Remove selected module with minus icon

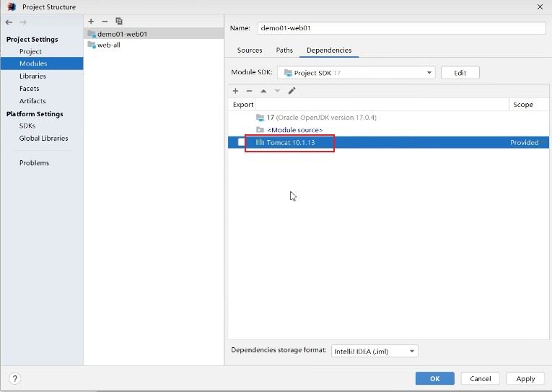(x=105, y=22)
